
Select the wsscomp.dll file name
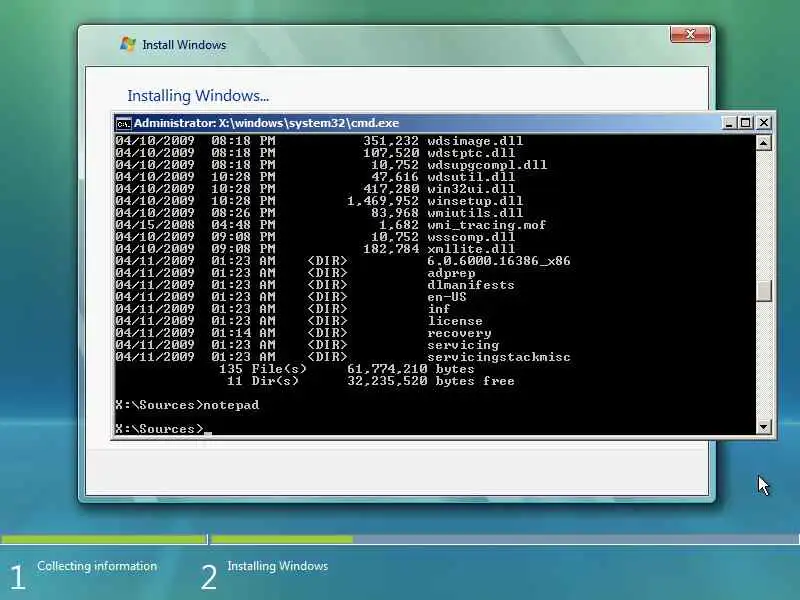pyautogui.click(x=471, y=237)
